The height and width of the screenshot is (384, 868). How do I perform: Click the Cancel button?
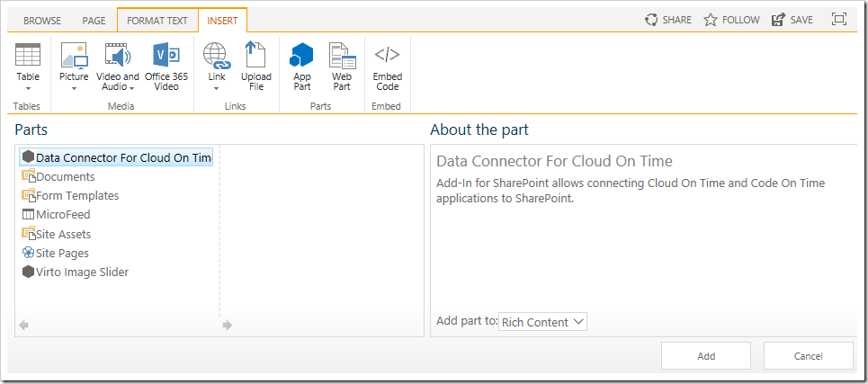809,356
